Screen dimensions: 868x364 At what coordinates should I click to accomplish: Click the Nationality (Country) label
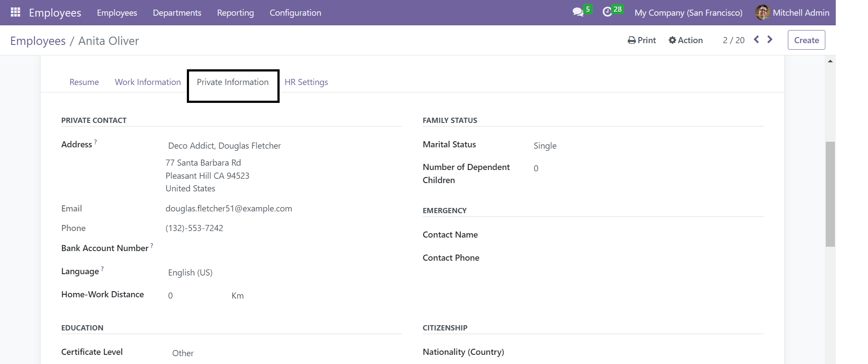pyautogui.click(x=463, y=352)
